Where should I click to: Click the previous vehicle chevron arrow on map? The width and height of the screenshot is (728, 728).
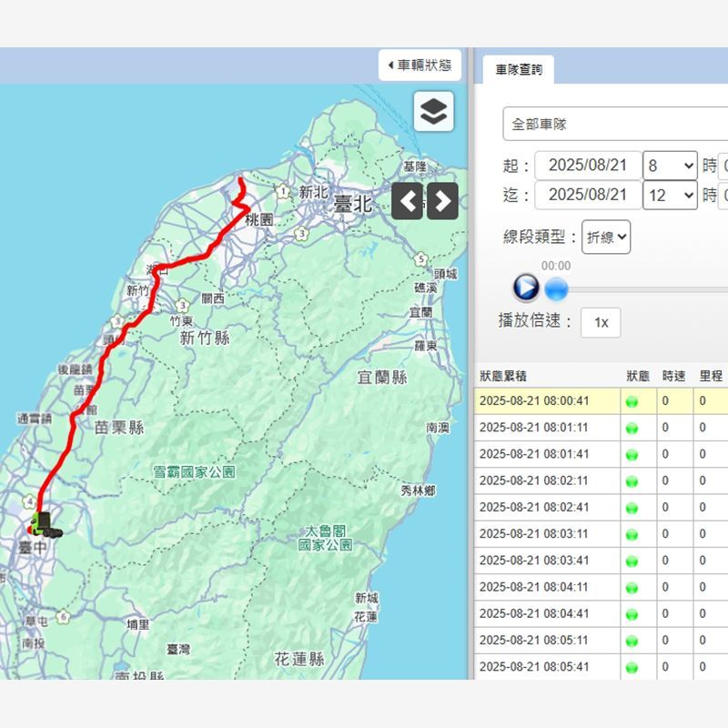[x=407, y=201]
